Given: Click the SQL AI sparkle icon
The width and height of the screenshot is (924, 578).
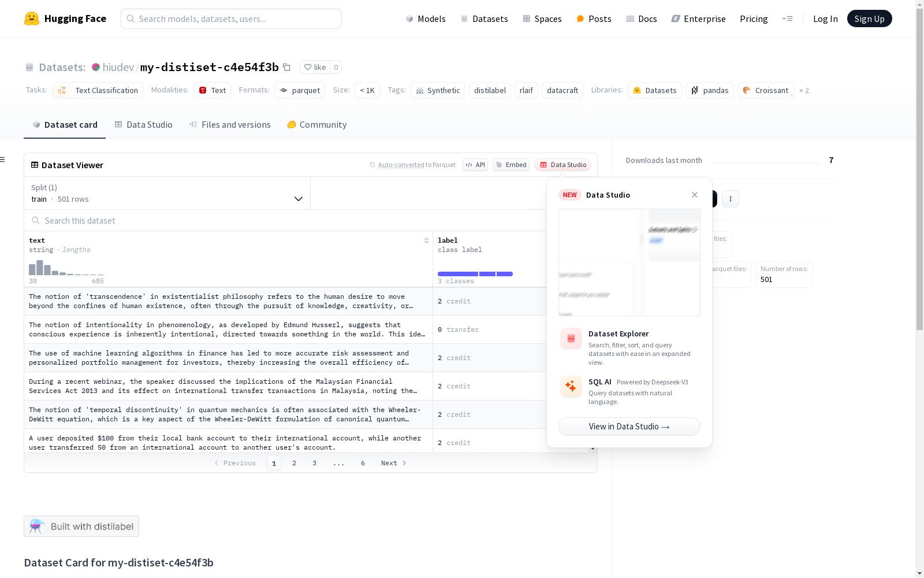Looking at the screenshot, I should tap(571, 386).
